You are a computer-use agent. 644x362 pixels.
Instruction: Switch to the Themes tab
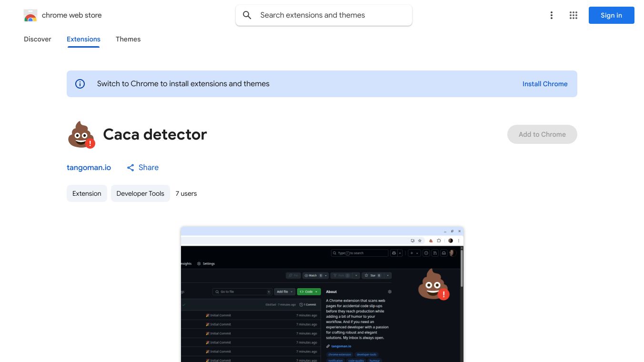coord(128,39)
